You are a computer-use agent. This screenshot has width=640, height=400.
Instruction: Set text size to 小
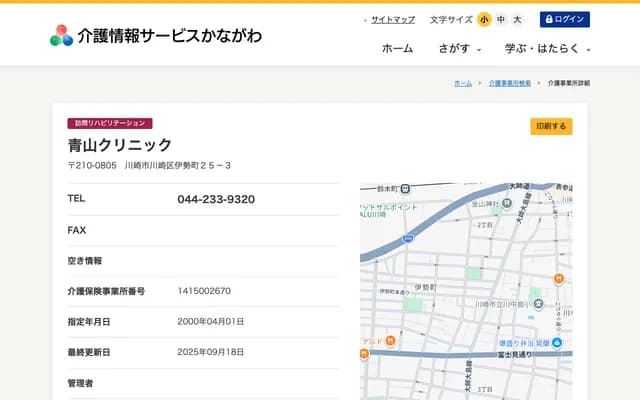[x=484, y=19]
